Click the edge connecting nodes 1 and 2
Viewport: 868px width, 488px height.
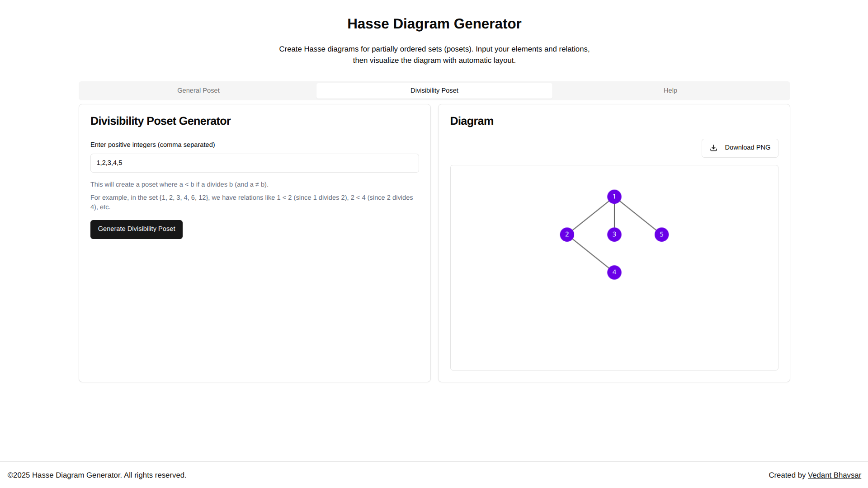click(590, 216)
